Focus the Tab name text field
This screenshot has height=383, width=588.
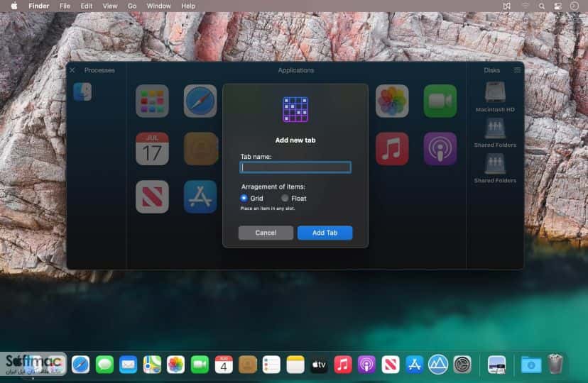[295, 167]
